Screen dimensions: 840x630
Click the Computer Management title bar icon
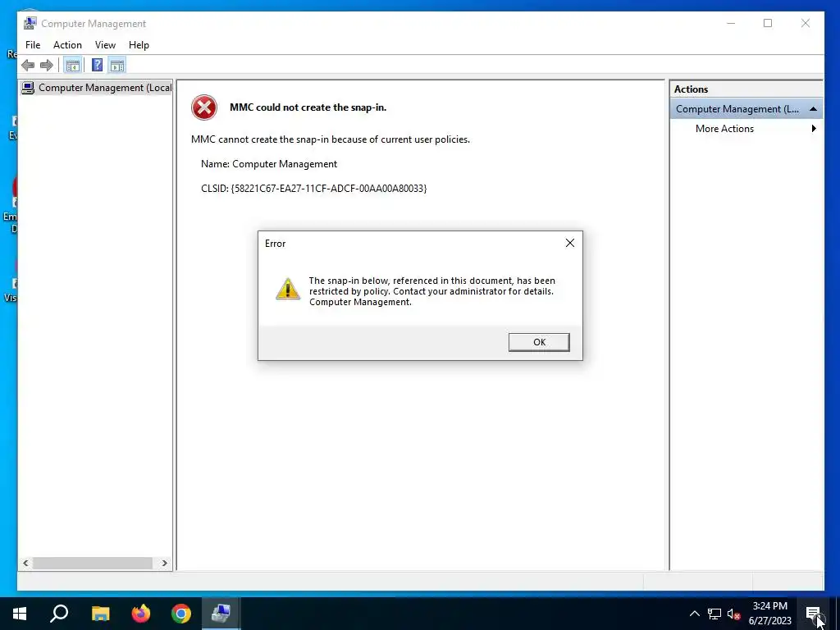click(30, 23)
